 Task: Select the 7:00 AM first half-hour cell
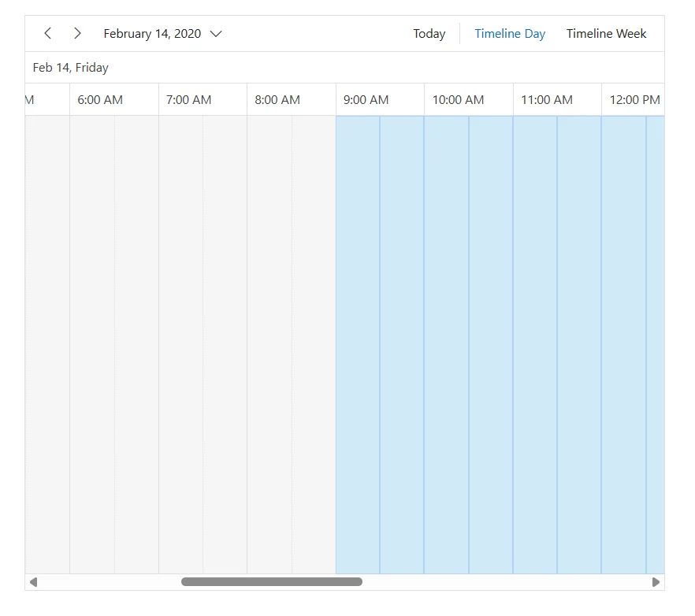coord(181,345)
